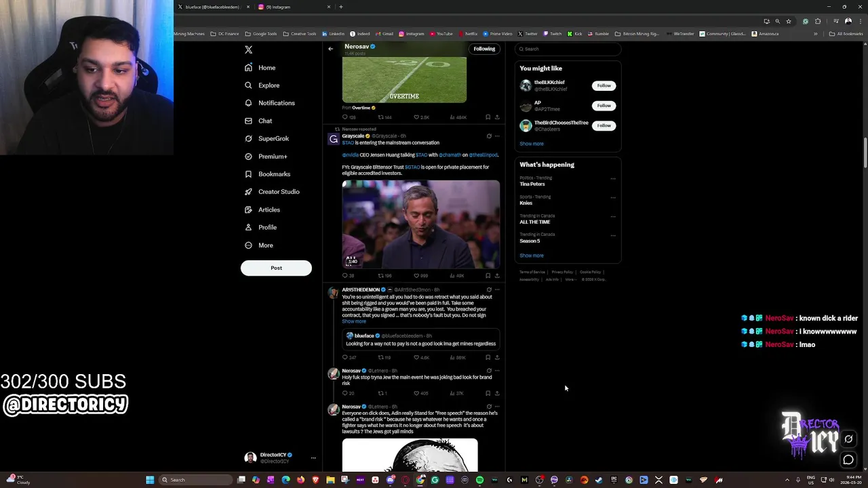
Task: Reply to the Nerosav post with 20 replies
Action: coord(348,393)
